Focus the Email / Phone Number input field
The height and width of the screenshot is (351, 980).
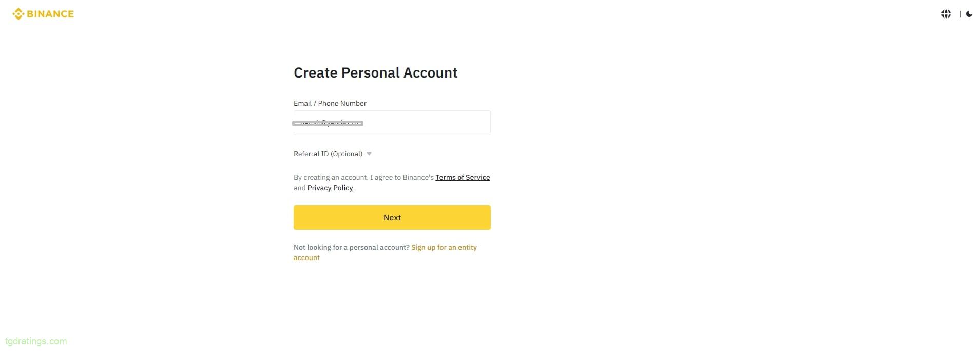pos(392,123)
